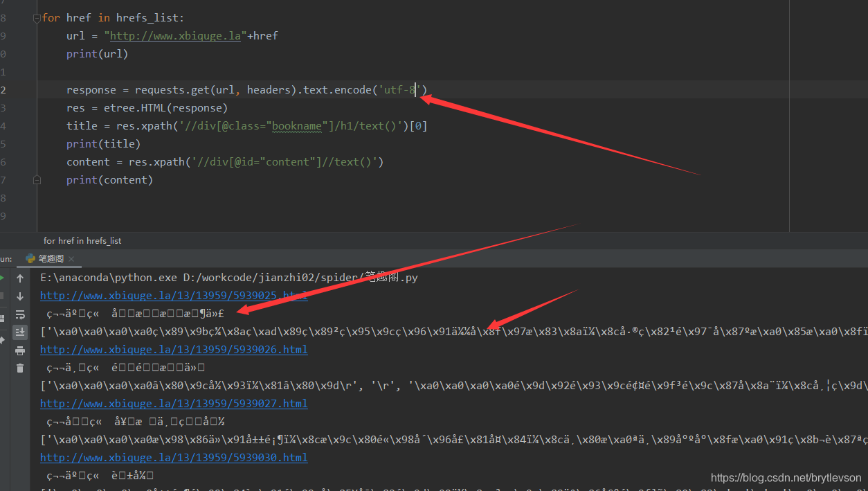Image resolution: width=868 pixels, height=491 pixels.
Task: Click the Print console output icon
Action: (20, 350)
